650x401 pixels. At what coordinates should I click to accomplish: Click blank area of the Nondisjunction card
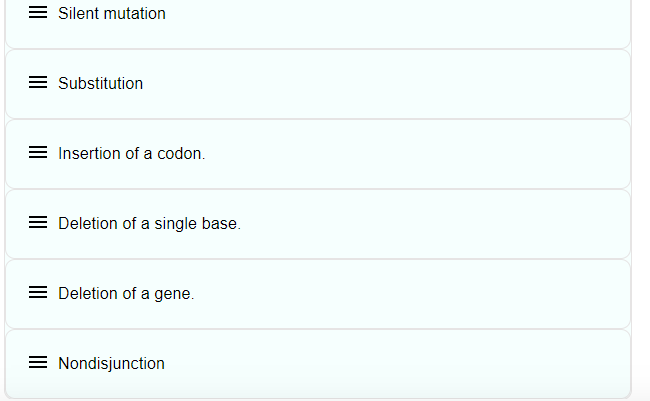click(x=450, y=364)
